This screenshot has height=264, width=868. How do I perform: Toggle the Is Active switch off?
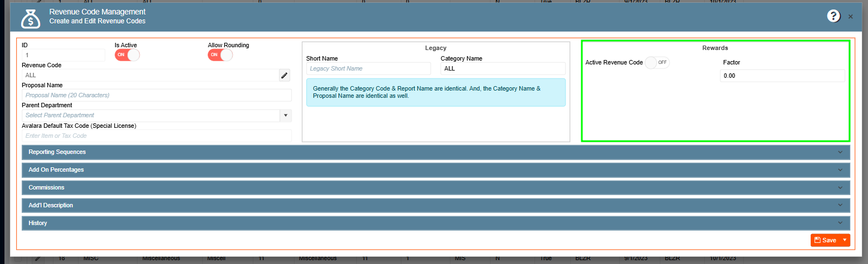[127, 55]
